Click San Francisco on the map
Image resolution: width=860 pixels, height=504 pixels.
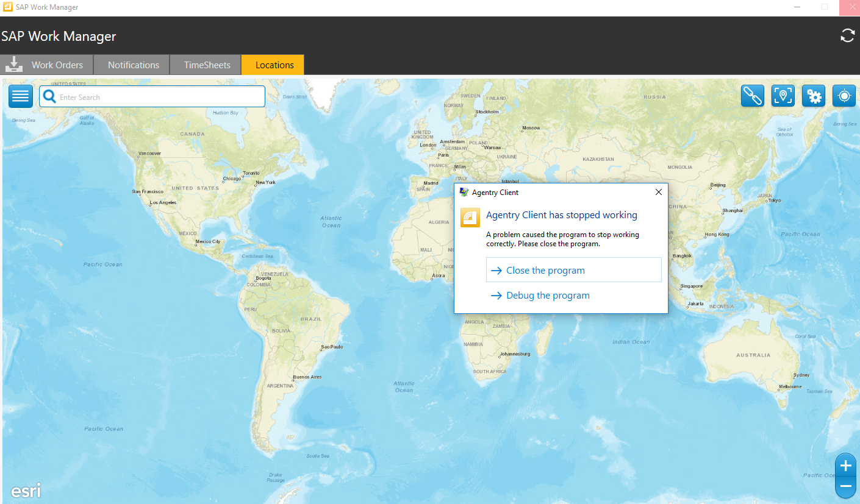pos(147,191)
